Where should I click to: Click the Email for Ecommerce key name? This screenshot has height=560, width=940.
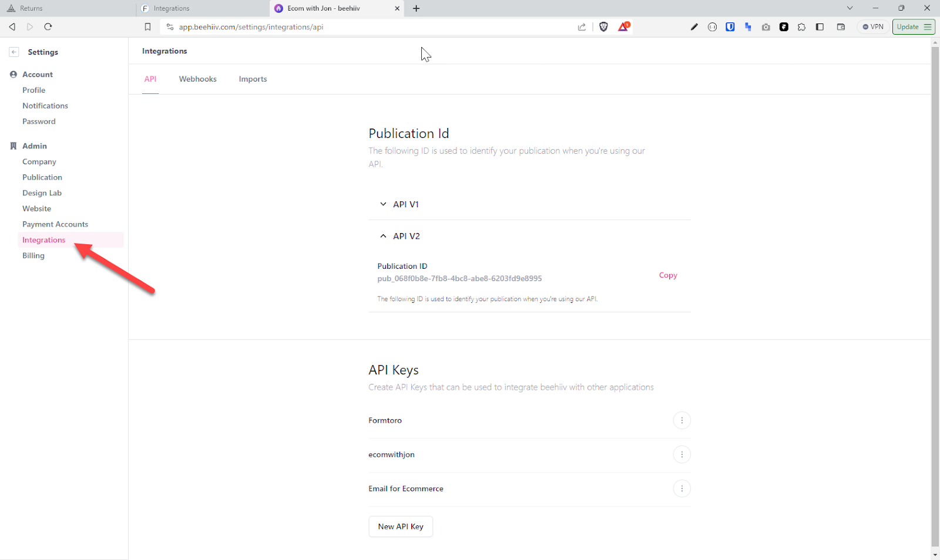pos(406,489)
